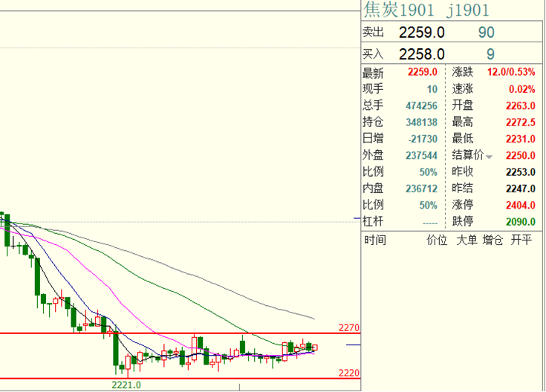Click the 增仓 column header

(x=493, y=240)
